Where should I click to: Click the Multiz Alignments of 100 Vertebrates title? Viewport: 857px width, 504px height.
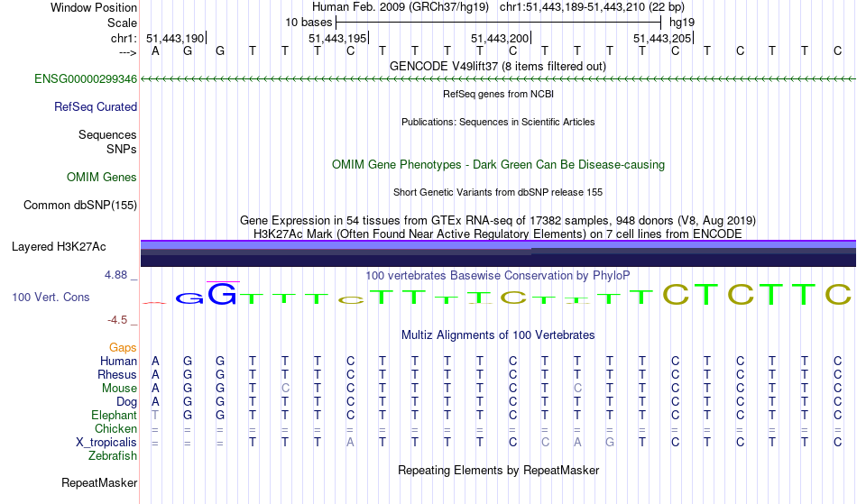click(x=498, y=334)
